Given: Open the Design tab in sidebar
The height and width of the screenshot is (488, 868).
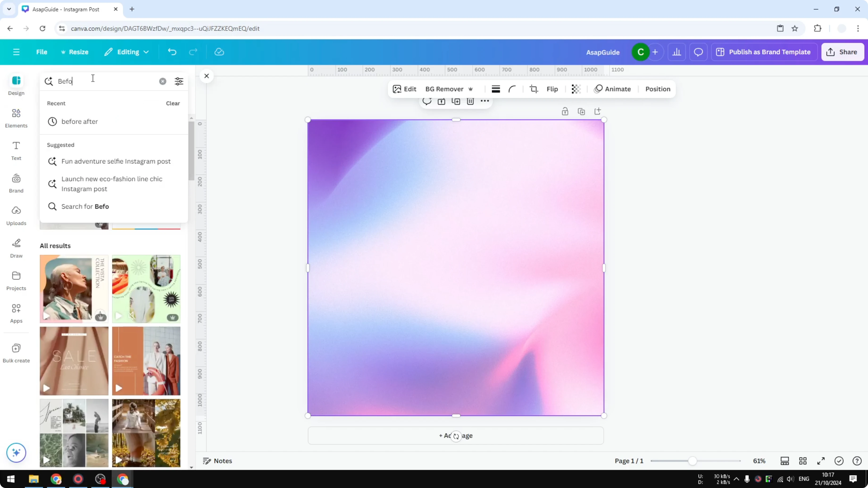Looking at the screenshot, I should [x=16, y=86].
